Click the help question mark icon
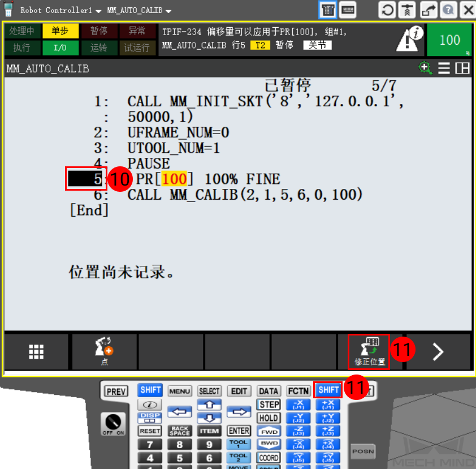 coord(448,10)
